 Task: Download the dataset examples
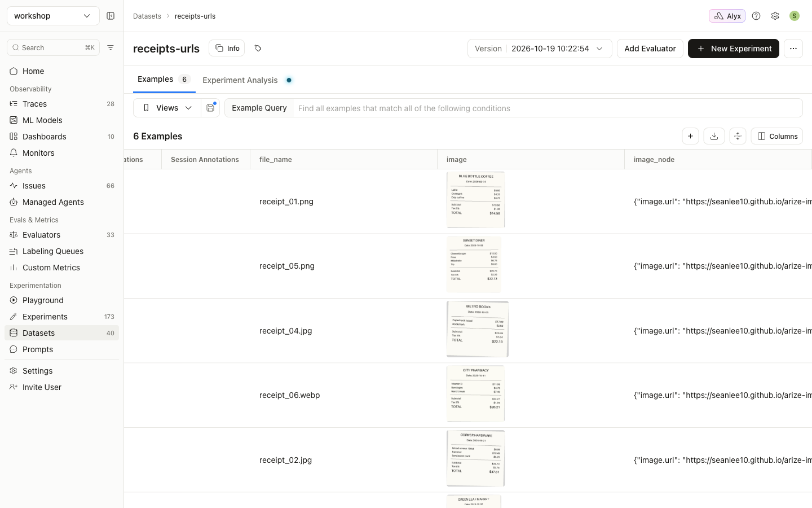(x=714, y=136)
